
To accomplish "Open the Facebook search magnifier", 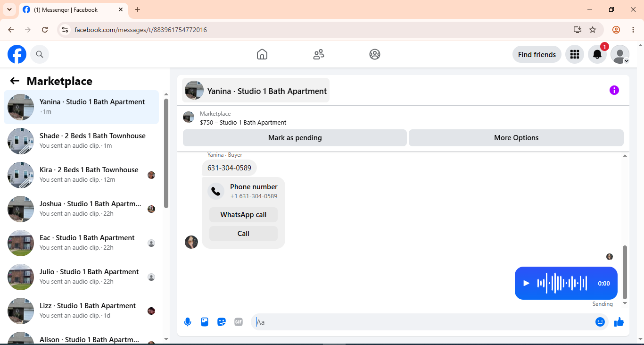I will click(x=40, y=54).
